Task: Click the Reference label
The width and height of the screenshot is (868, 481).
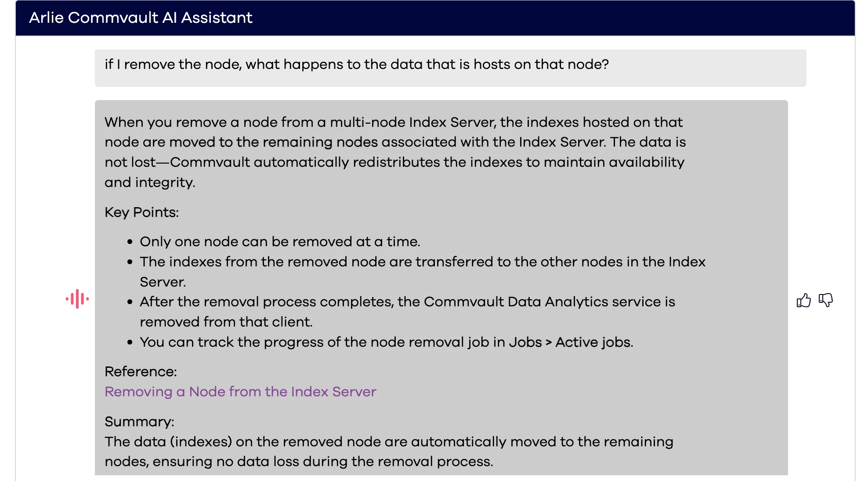Action: [x=141, y=372]
